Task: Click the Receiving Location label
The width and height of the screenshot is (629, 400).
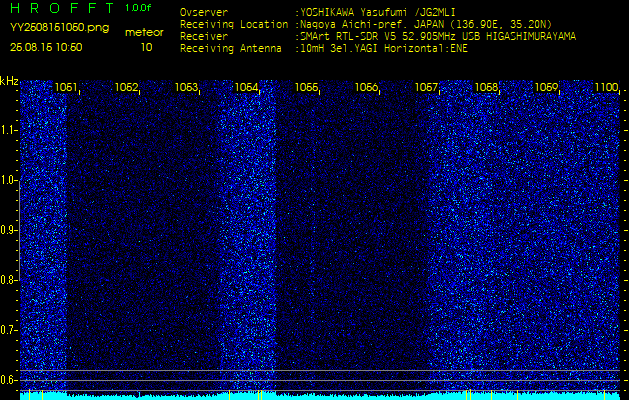Action: coord(234,24)
